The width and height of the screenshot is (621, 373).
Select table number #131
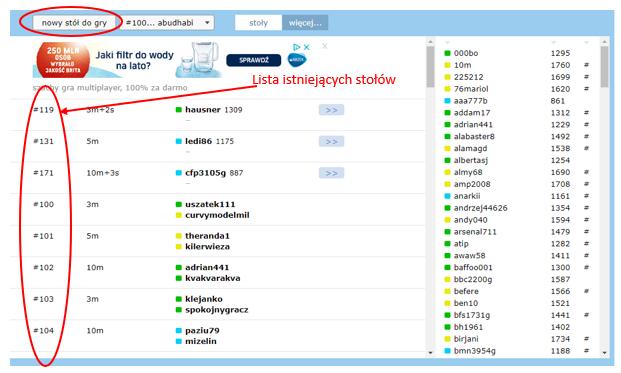click(x=44, y=141)
